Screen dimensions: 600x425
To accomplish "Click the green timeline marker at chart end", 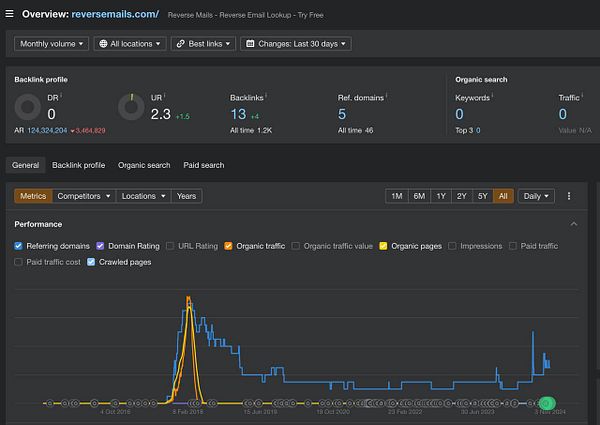I will click(547, 403).
